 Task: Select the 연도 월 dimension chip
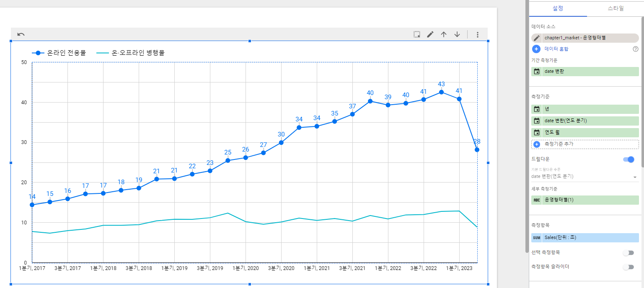click(585, 132)
